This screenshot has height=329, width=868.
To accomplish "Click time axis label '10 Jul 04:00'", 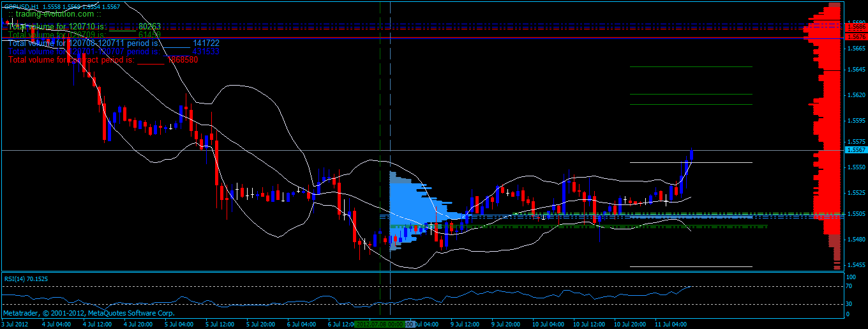I will tap(547, 324).
